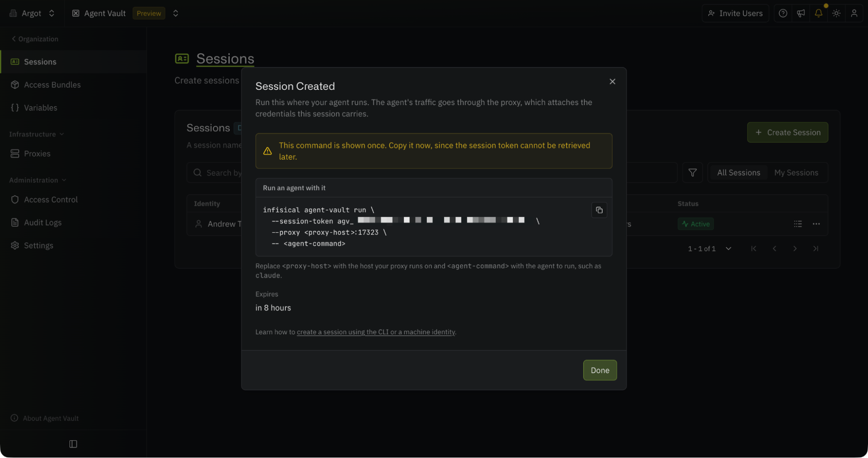This screenshot has height=458, width=868.
Task: Go to first page of sessions
Action: [753, 249]
